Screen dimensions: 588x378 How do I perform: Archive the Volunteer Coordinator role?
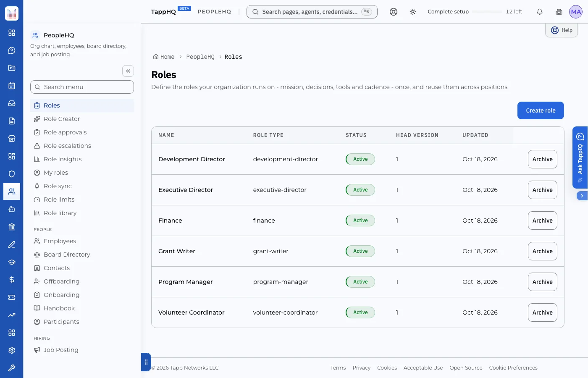(543, 312)
